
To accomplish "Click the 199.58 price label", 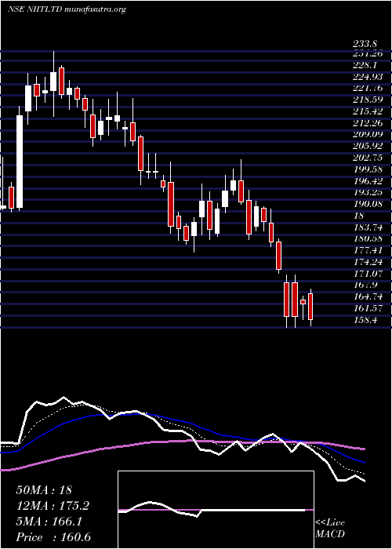I will click(368, 169).
